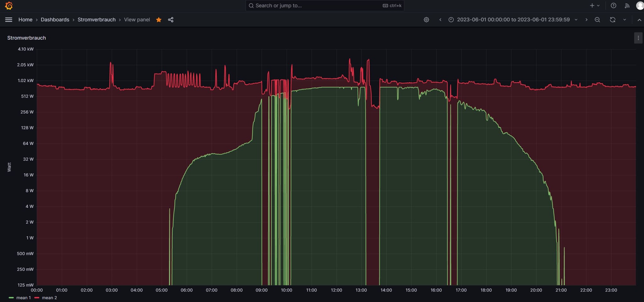Click the green mean 1 color swatch
This screenshot has width=644, height=302.
11,298
